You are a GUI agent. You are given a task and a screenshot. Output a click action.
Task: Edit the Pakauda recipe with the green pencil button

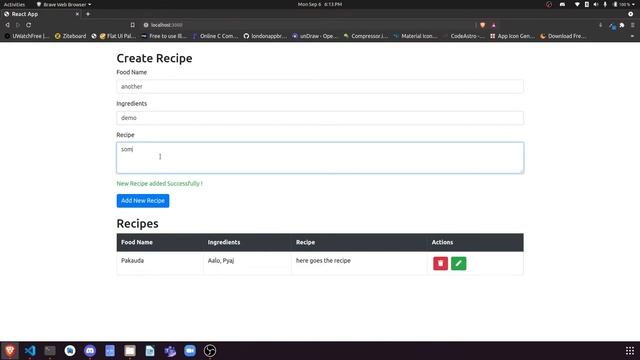458,263
